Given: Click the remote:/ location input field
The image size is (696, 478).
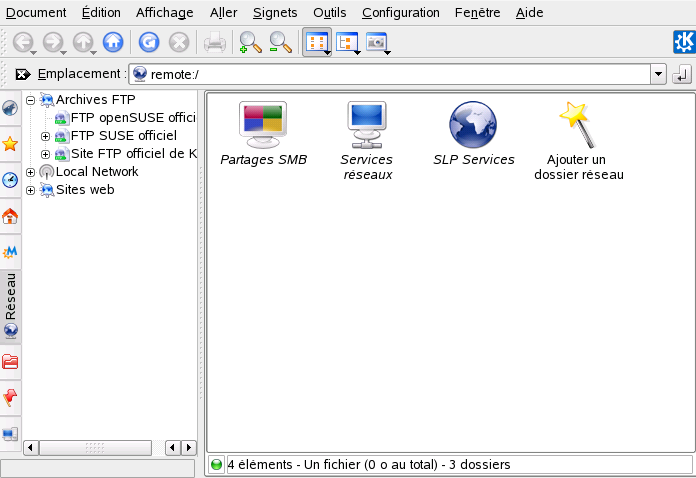Looking at the screenshot, I should [390, 74].
